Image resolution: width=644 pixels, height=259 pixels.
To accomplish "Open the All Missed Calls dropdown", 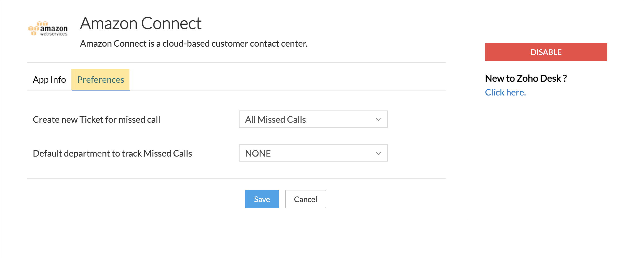I will [x=313, y=119].
